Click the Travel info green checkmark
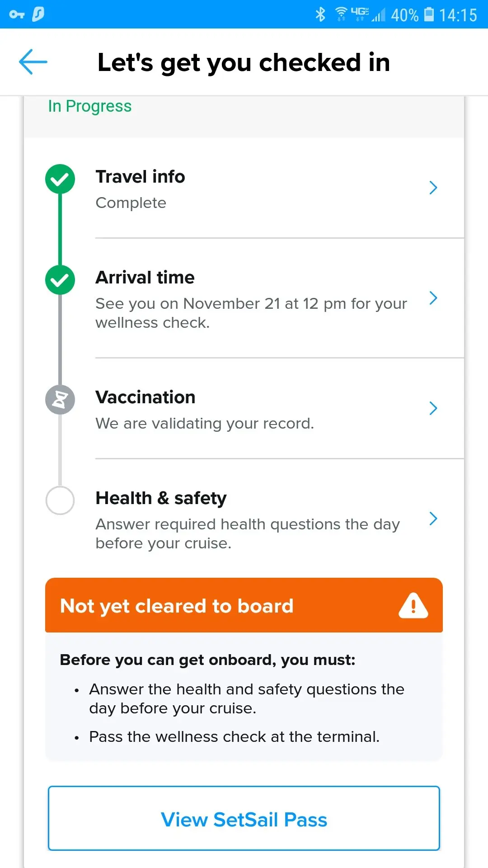The image size is (488, 868). tap(60, 179)
